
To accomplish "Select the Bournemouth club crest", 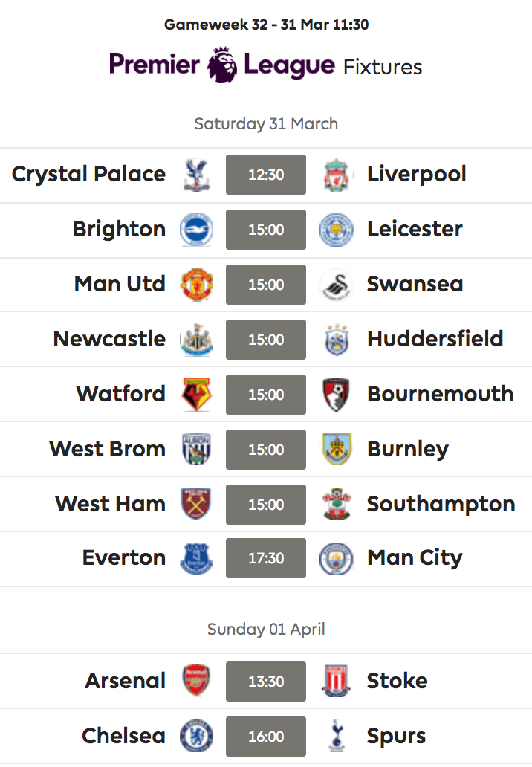I will point(337,394).
